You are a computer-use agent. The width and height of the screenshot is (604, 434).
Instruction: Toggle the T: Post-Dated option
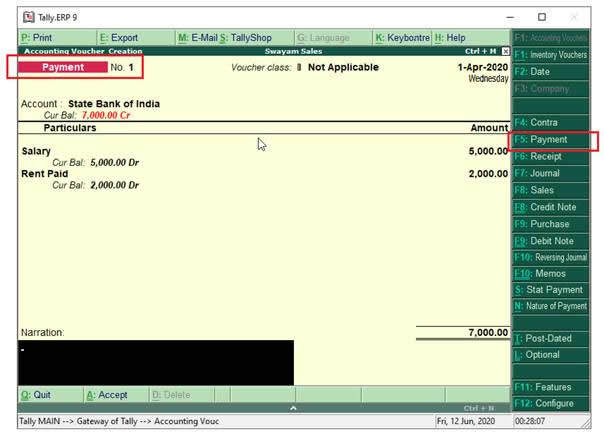click(x=550, y=338)
